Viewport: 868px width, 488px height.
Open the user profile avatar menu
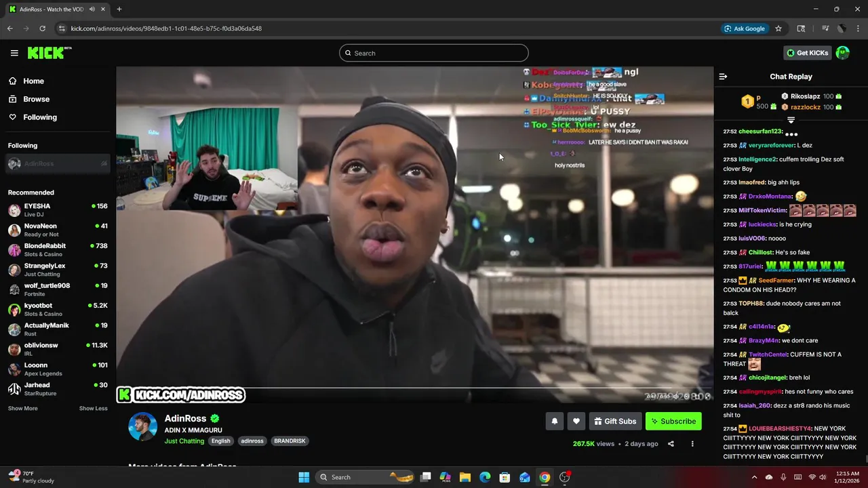click(843, 53)
